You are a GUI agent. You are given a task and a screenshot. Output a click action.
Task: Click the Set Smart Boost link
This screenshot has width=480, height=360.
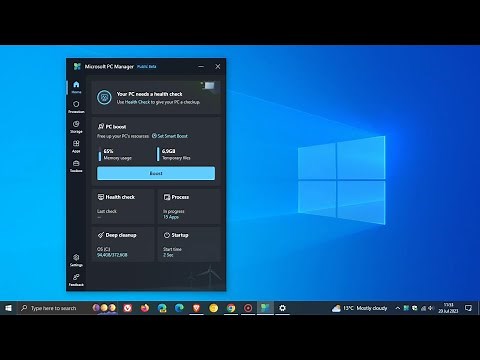click(170, 136)
